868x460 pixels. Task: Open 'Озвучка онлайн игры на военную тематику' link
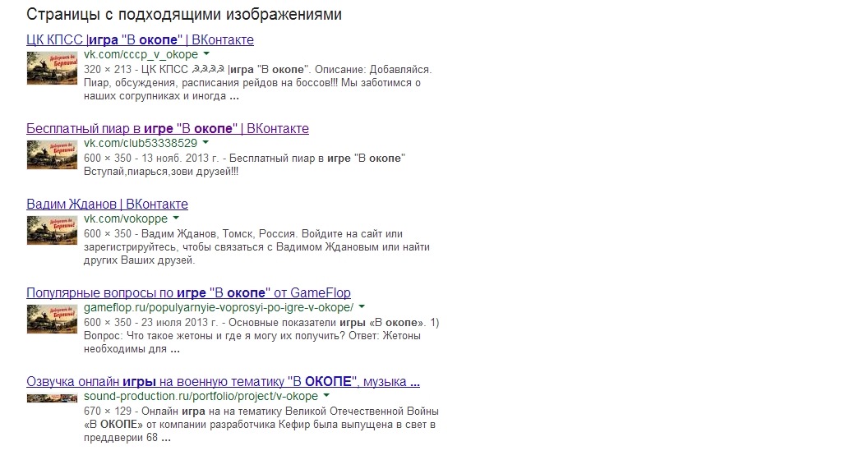223,381
